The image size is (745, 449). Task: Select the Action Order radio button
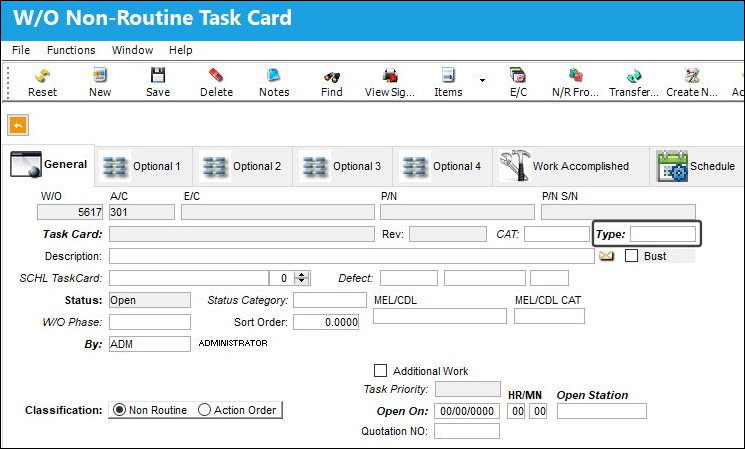[204, 410]
